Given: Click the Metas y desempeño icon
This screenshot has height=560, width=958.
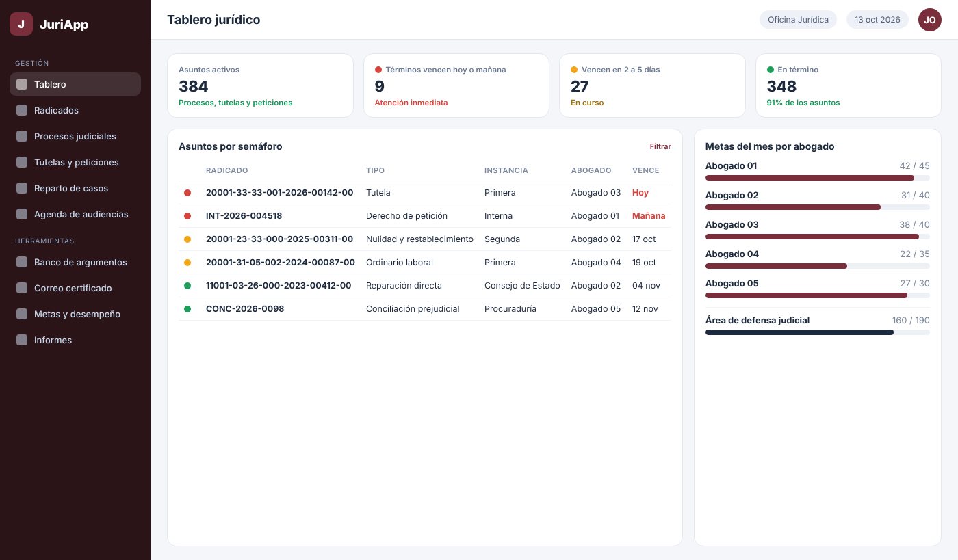Looking at the screenshot, I should point(22,314).
